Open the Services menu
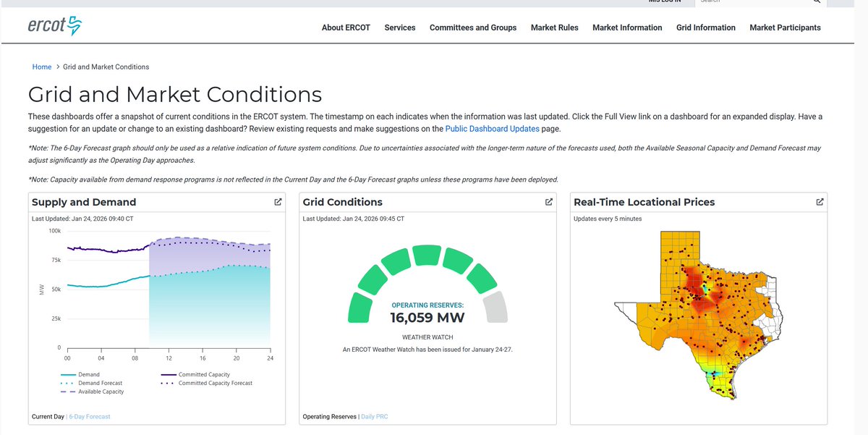This screenshot has width=868, height=435. [x=400, y=28]
